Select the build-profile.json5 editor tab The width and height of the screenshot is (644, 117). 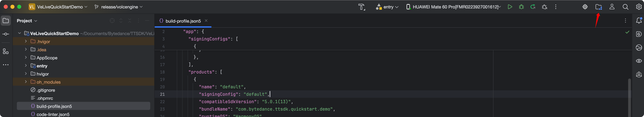click(x=183, y=21)
